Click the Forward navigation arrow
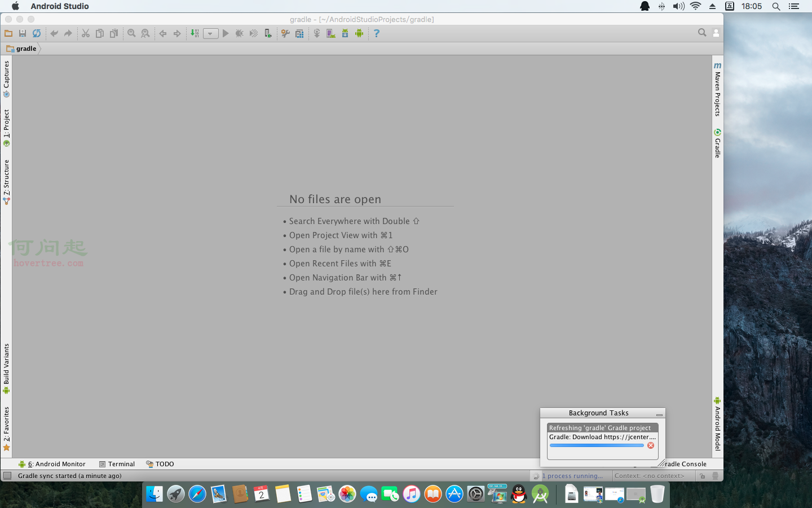812x508 pixels. tap(177, 33)
